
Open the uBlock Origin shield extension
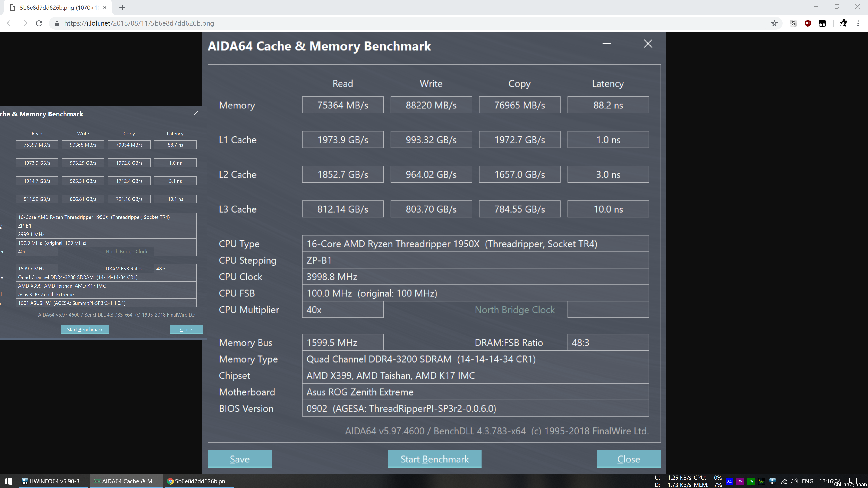pyautogui.click(x=808, y=23)
